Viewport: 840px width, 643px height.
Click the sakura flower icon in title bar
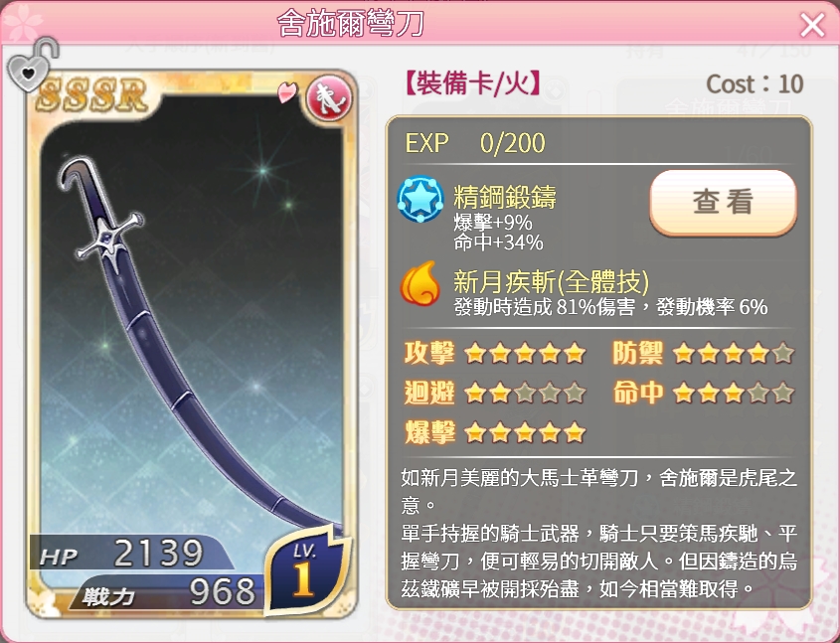point(23,23)
